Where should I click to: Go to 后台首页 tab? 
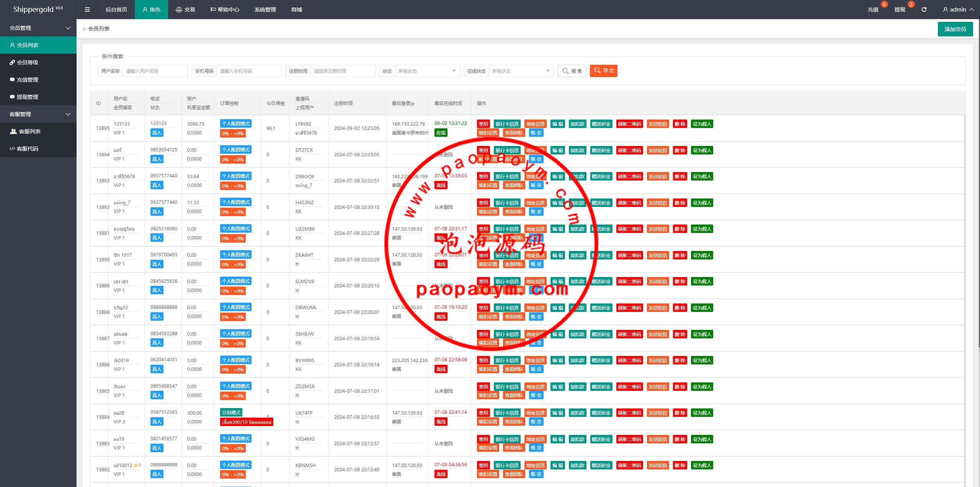116,10
